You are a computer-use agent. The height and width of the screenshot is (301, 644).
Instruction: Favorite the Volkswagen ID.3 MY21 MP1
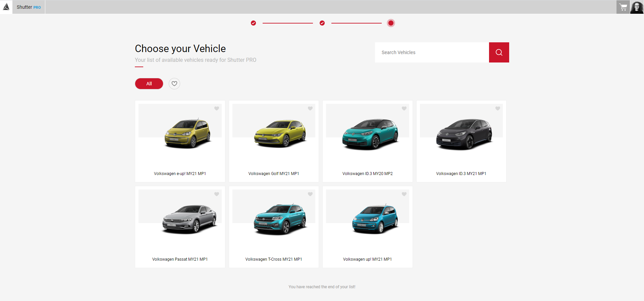(x=498, y=109)
